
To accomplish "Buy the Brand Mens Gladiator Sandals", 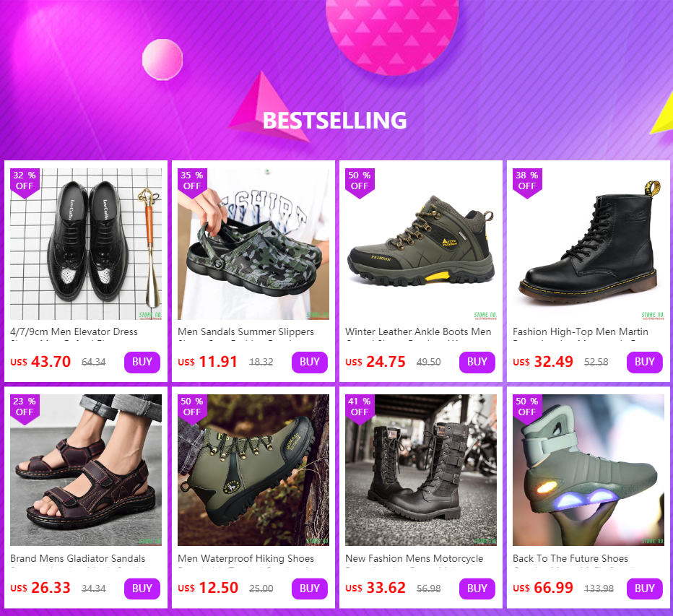I will pyautogui.click(x=142, y=589).
